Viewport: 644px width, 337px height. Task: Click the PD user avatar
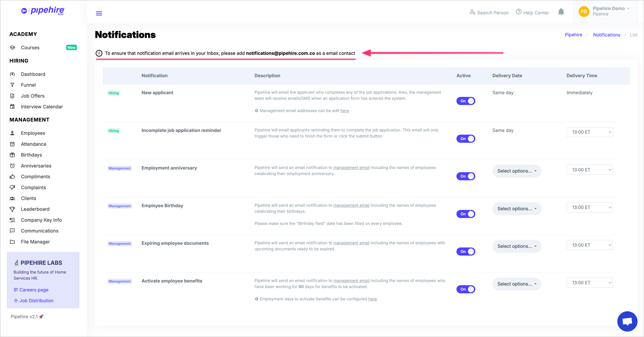[584, 11]
